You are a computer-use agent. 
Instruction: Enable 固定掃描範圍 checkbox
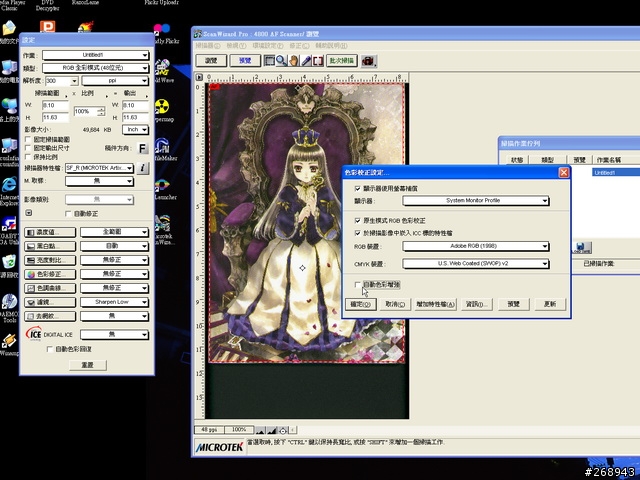(x=28, y=139)
